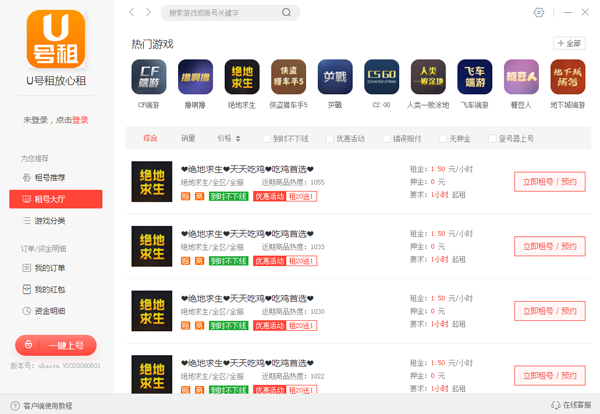
Task: Open 我的红包 in sidebar
Action: coord(56,289)
